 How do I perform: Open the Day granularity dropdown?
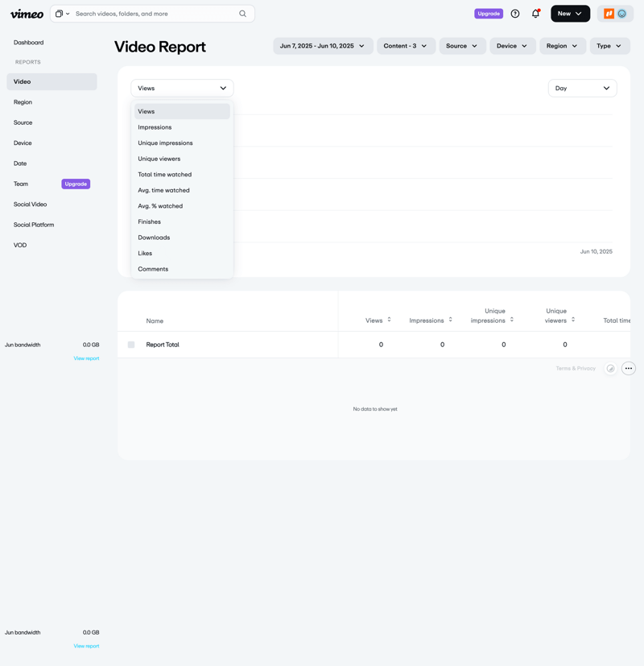click(x=582, y=88)
